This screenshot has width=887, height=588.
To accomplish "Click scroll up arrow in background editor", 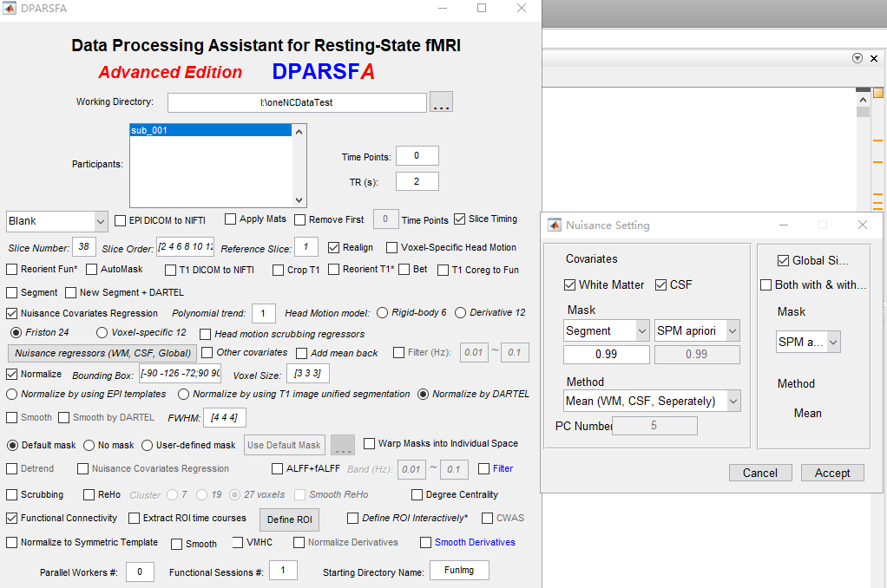I will [863, 100].
